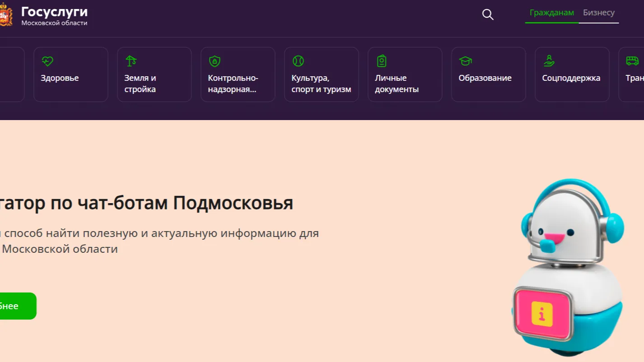Viewport: 644px width, 362px height.
Task: Click the banner heading about чат-ботам Подмосковья
Action: 146,203
